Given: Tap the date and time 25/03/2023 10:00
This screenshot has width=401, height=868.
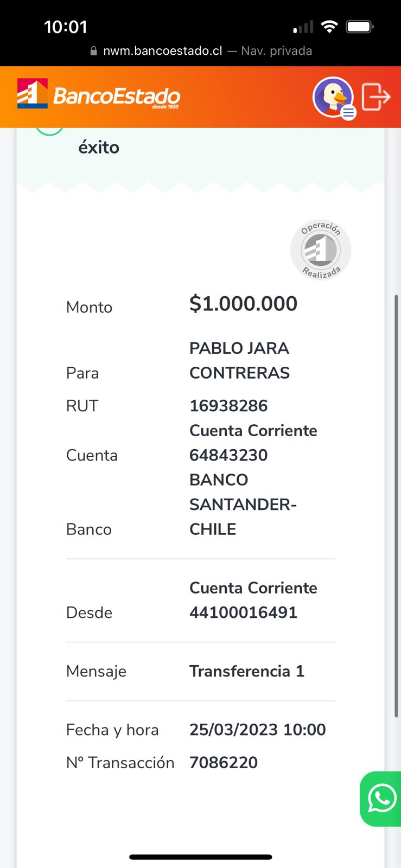Looking at the screenshot, I should click(258, 730).
